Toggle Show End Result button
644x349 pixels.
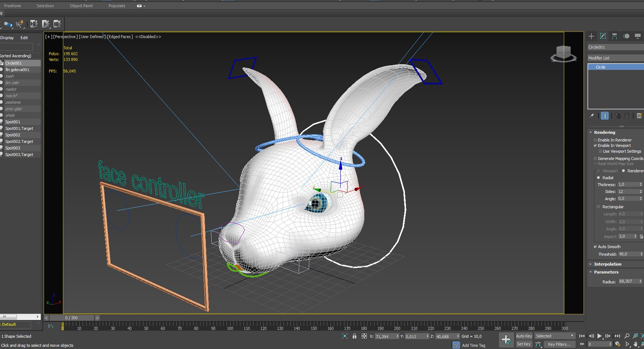point(605,116)
